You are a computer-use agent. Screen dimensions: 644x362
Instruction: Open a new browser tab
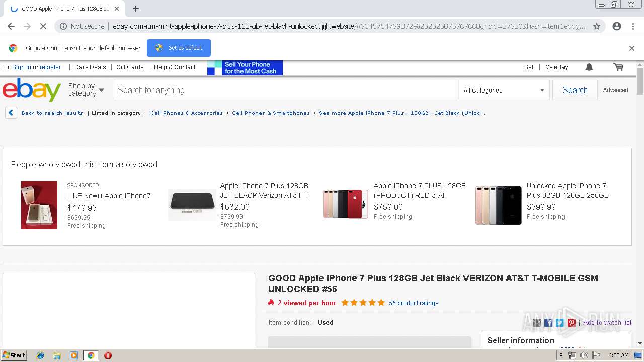136,9
